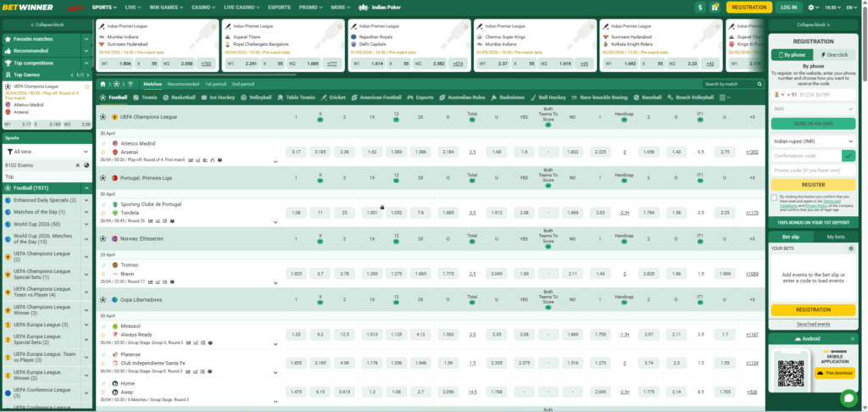The image size is (868, 412).
Task: Switch to the One-click registration tab
Action: [x=834, y=55]
